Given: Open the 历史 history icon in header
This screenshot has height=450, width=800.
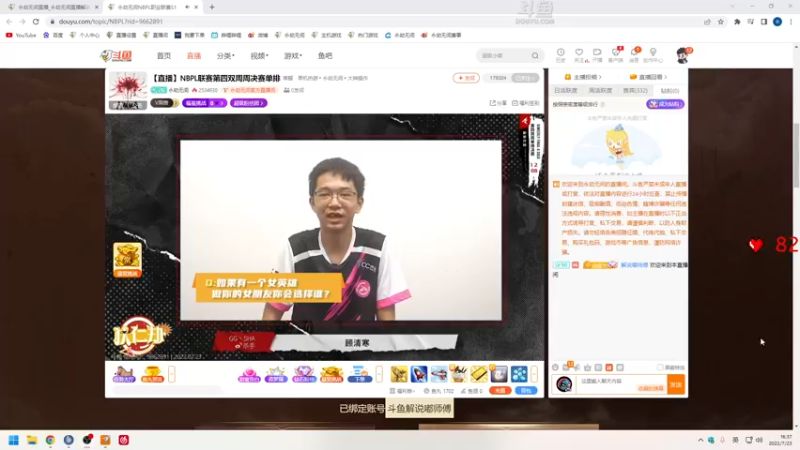Looking at the screenshot, I should [560, 55].
